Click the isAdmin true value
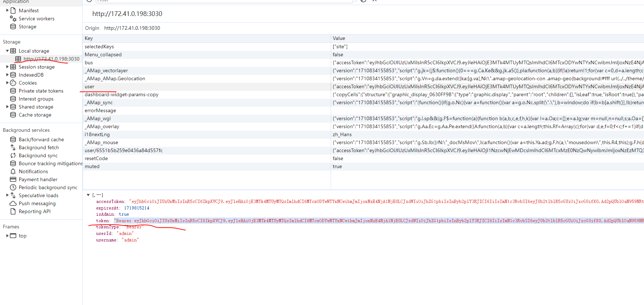 [124, 214]
